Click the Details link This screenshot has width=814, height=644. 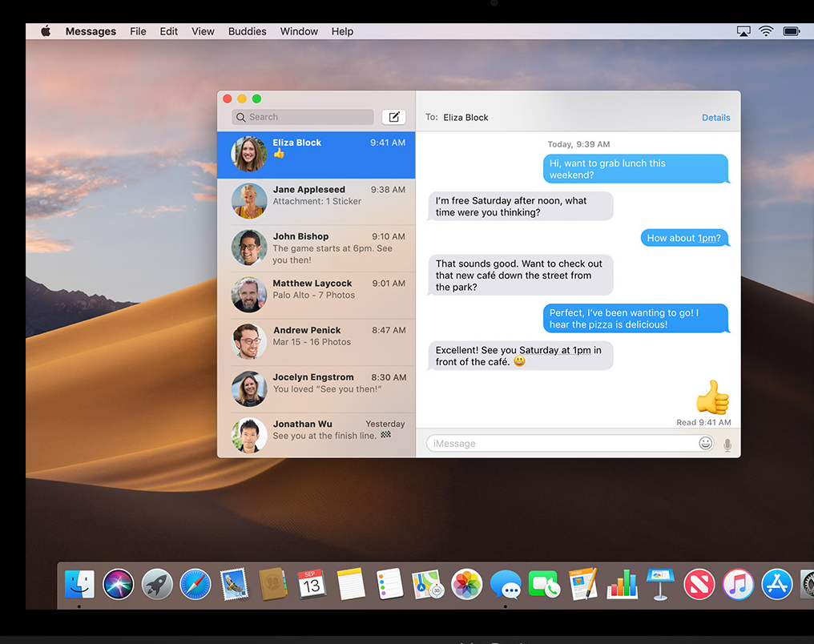716,118
